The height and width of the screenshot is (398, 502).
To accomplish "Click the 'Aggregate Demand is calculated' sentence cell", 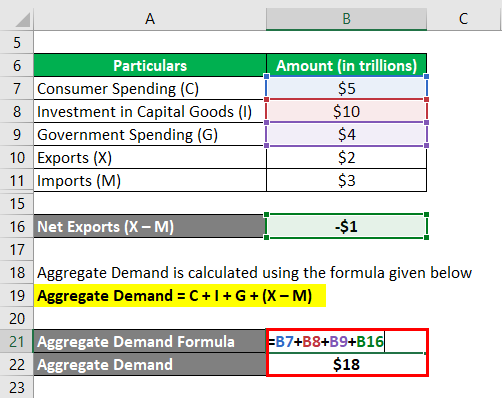I will click(x=254, y=272).
